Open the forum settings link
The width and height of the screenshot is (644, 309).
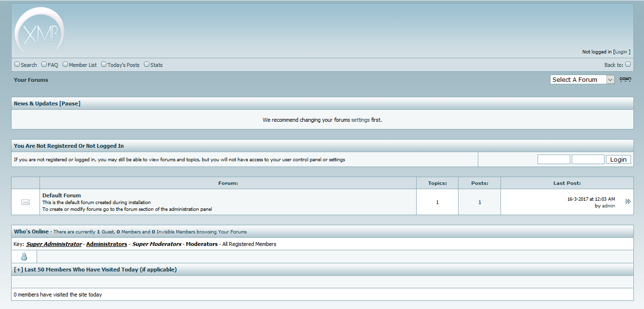pyautogui.click(x=359, y=120)
